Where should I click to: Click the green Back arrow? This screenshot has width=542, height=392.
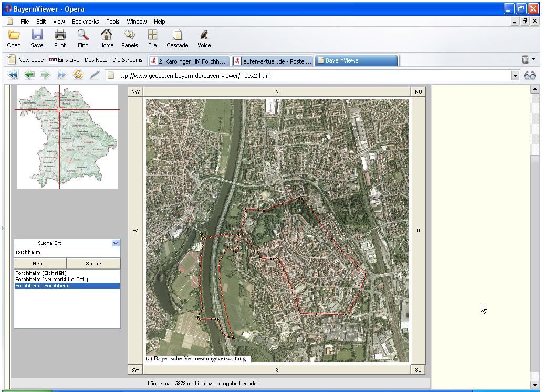[x=29, y=75]
